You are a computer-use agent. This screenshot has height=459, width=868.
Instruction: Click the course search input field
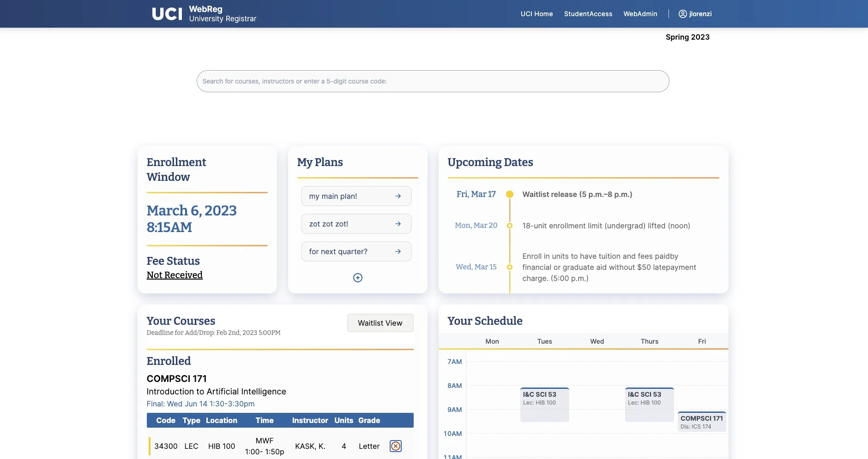[x=433, y=81]
